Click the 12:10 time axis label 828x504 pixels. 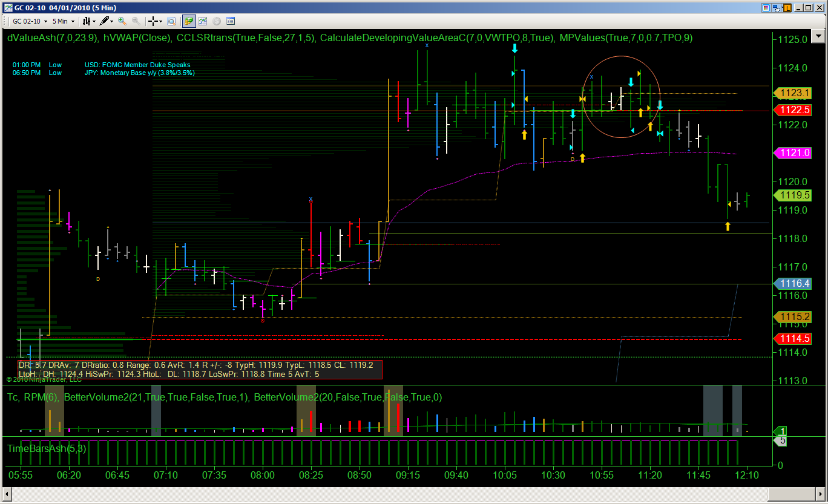pyautogui.click(x=747, y=476)
